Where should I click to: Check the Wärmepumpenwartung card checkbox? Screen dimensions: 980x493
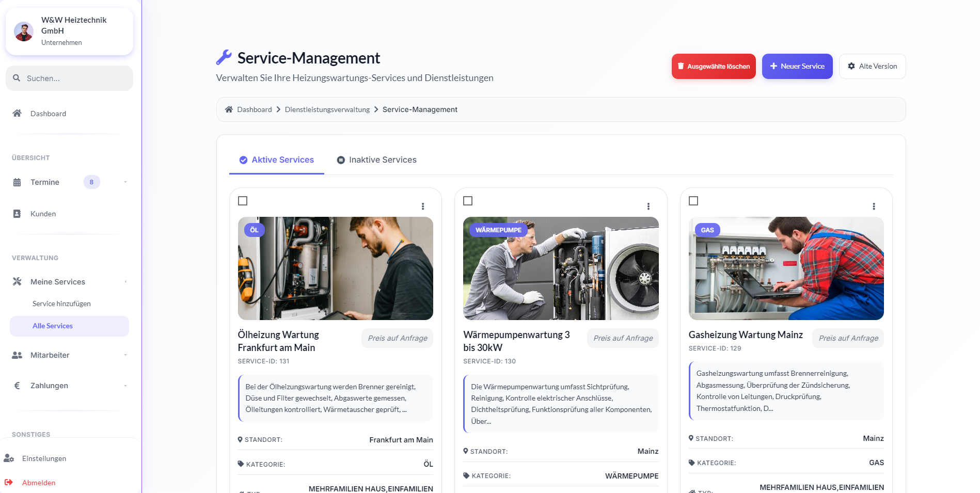tap(468, 201)
